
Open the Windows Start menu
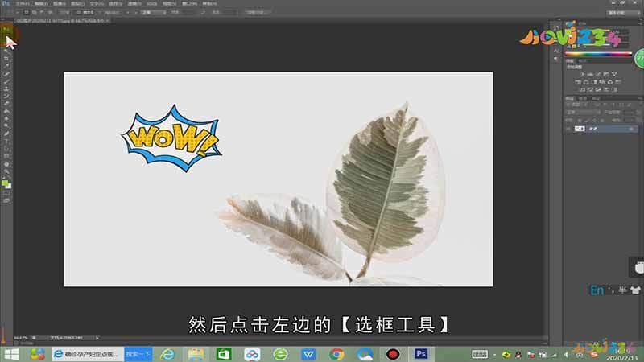(11, 354)
